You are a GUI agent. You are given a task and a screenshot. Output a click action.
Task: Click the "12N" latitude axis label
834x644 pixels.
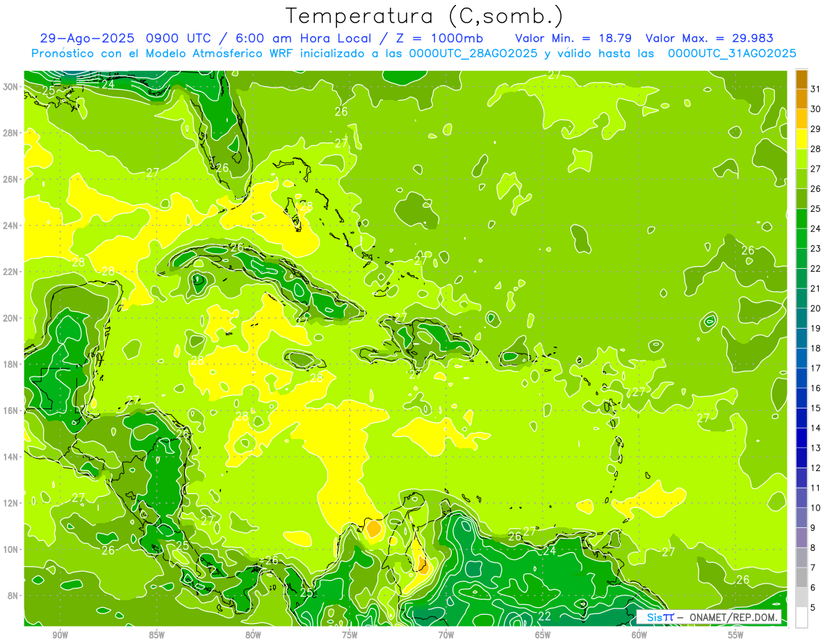coord(10,503)
